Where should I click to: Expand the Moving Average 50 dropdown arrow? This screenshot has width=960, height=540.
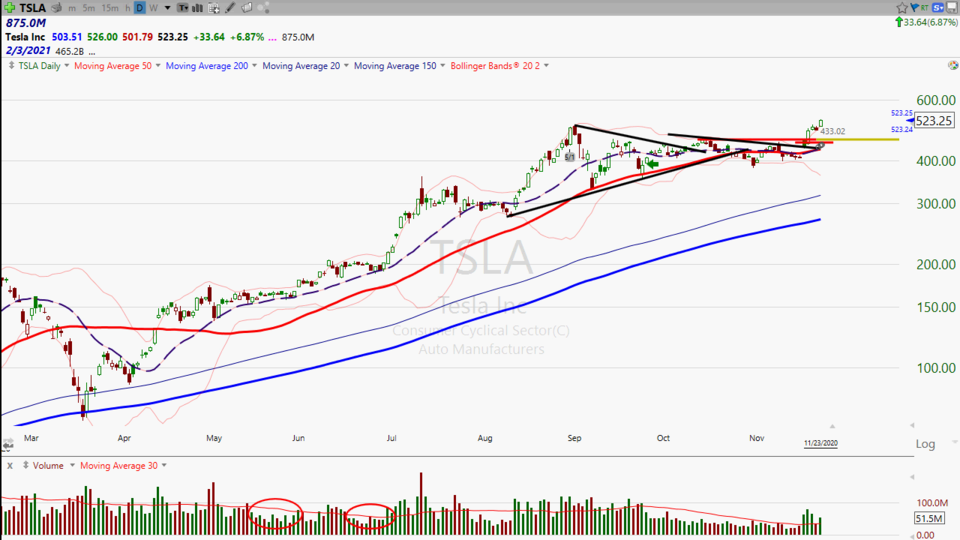click(158, 66)
